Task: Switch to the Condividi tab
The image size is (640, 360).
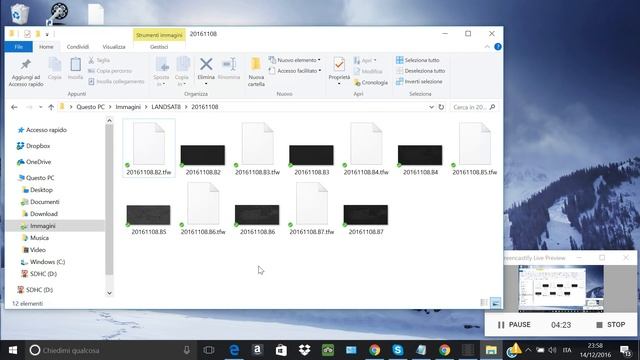Action: [78, 47]
